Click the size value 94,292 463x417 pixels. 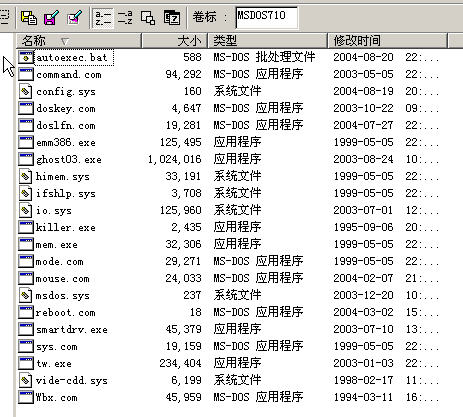(x=184, y=74)
